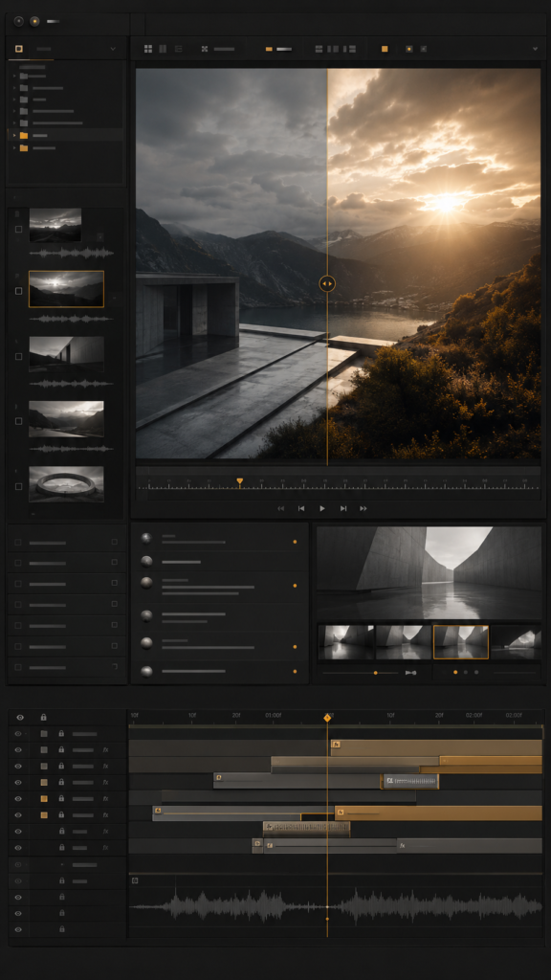Viewport: 551px width, 980px height.
Task: Click the before/after split handle in the viewer
Action: [327, 283]
